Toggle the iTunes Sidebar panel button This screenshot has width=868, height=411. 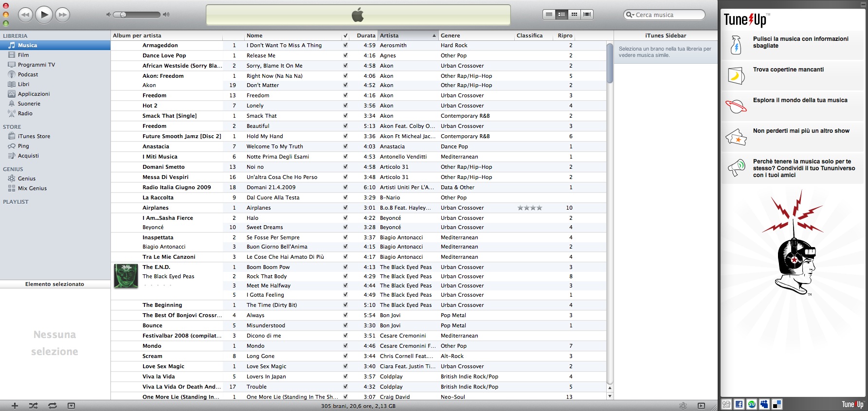pyautogui.click(x=701, y=406)
